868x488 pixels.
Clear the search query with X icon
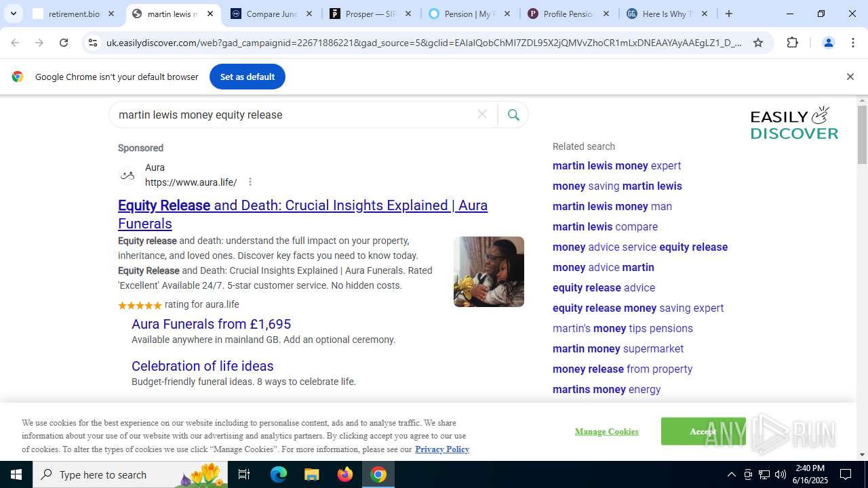tap(482, 115)
